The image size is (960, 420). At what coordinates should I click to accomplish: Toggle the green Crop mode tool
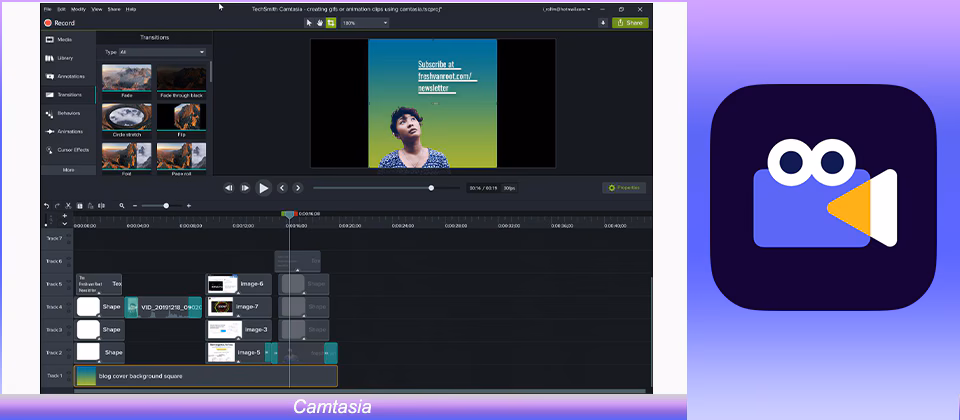pos(331,23)
